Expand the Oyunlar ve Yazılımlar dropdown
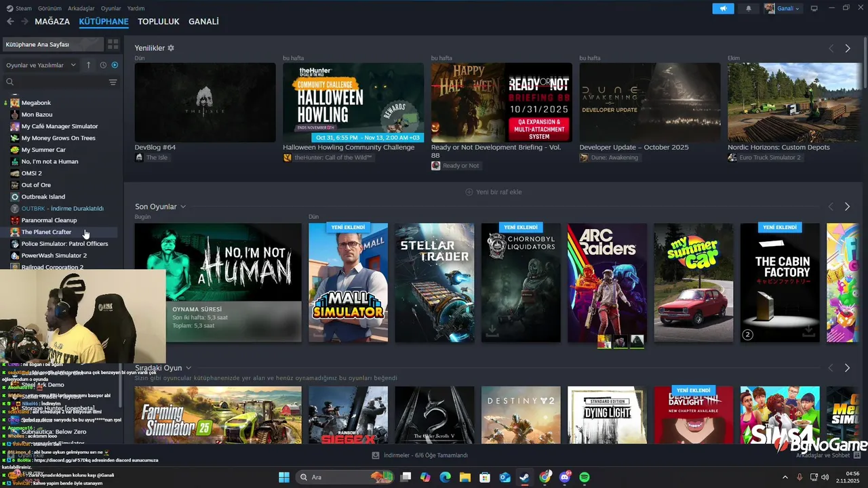The height and width of the screenshot is (488, 868). coord(41,65)
